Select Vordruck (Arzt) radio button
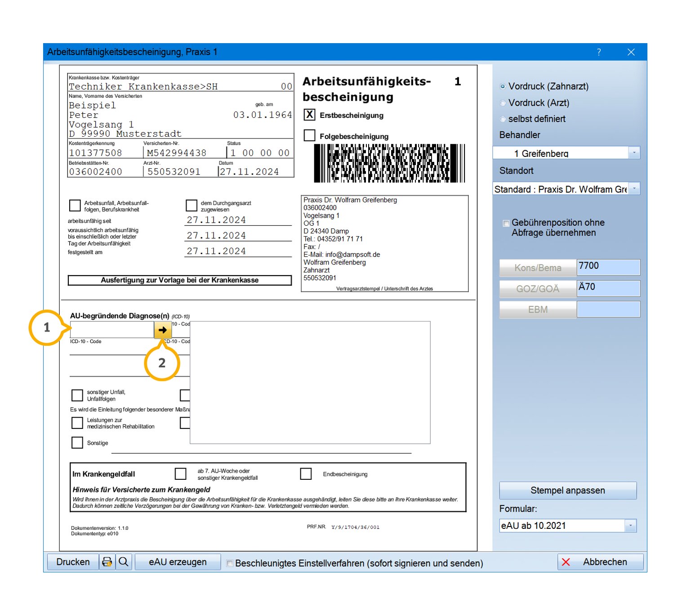691x616 pixels. pos(503,103)
